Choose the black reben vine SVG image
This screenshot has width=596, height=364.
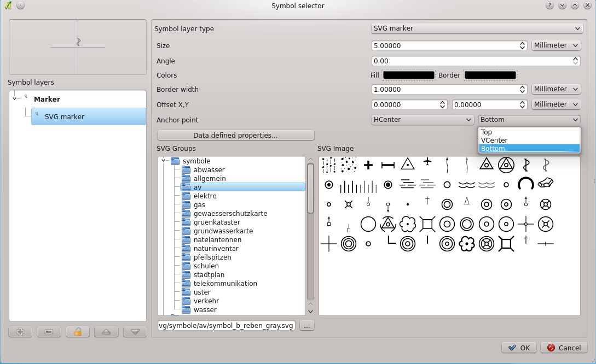click(x=526, y=165)
